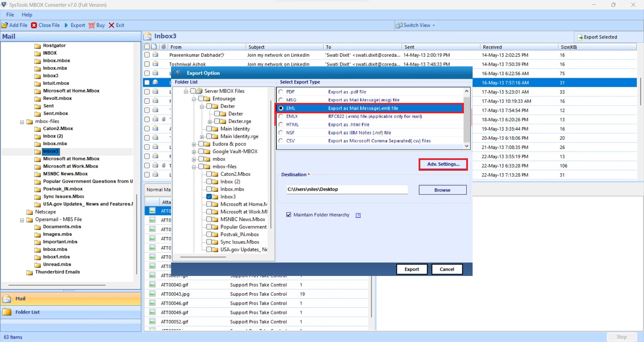Collapse Server MBOX Files tree node
Image resolution: width=644 pixels, height=342 pixels.
(x=186, y=91)
